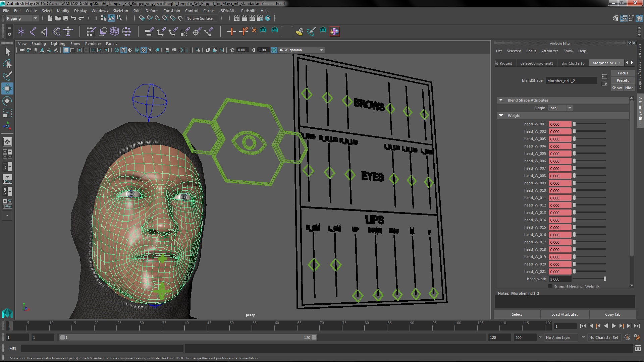Choose the Lasso Select tool
Screen dimensions: 644x362
(x=7, y=64)
